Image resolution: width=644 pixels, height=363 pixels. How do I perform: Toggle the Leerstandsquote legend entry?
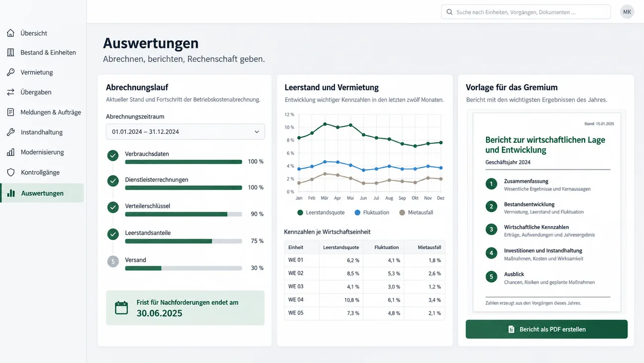[x=321, y=213]
